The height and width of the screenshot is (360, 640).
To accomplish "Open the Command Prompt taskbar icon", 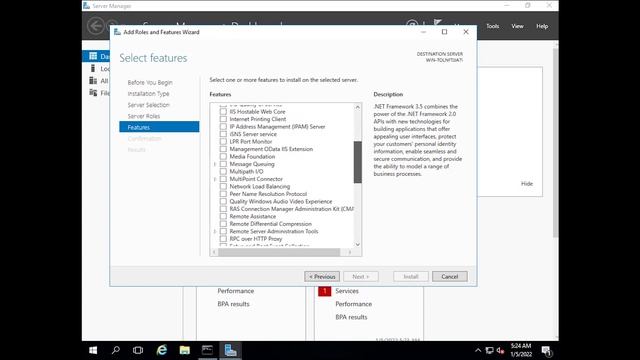I will (207, 350).
